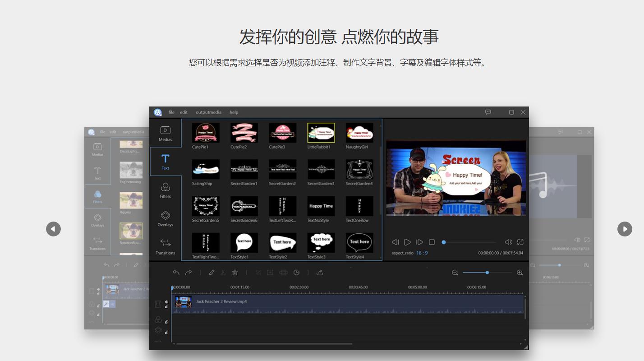
Task: Mute the video track audio toggle
Action: click(x=166, y=302)
